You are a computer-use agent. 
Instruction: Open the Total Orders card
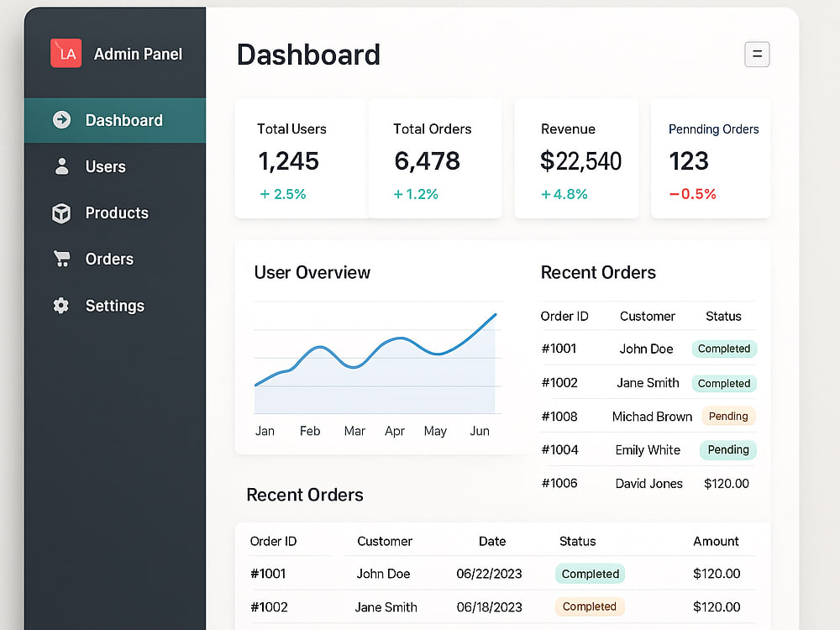(x=435, y=158)
